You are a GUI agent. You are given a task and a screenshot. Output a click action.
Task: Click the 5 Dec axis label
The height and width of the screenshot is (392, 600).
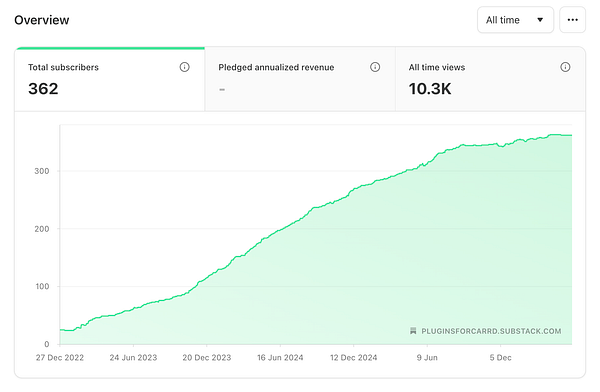click(501, 358)
